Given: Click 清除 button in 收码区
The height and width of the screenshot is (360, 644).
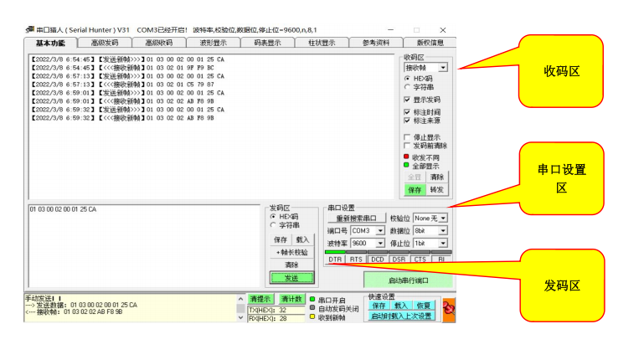Looking at the screenshot, I should pyautogui.click(x=436, y=177).
